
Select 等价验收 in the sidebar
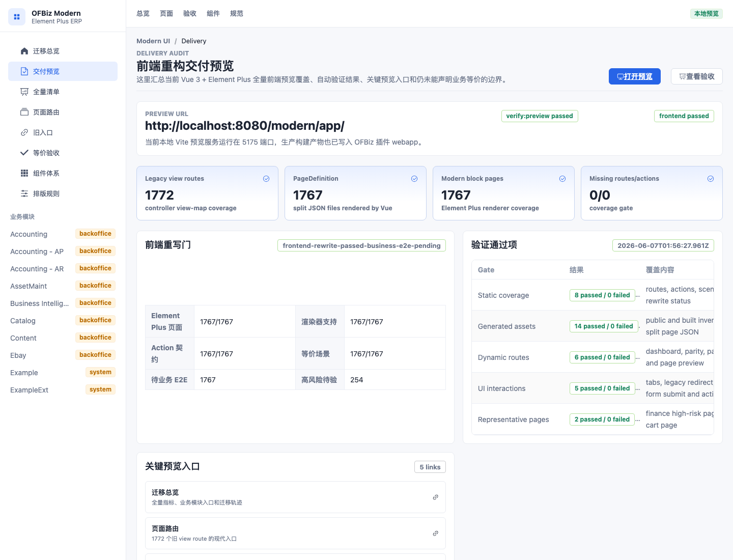click(63, 153)
